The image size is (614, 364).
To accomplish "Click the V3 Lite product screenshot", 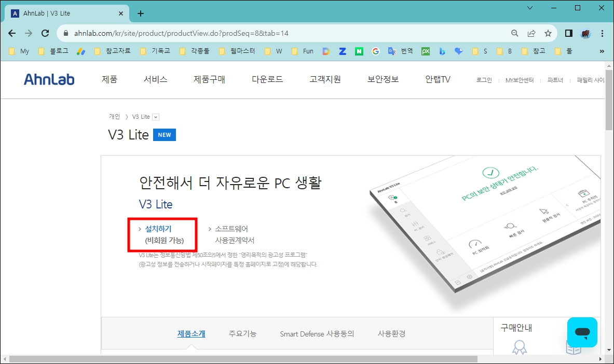I will tap(485, 228).
